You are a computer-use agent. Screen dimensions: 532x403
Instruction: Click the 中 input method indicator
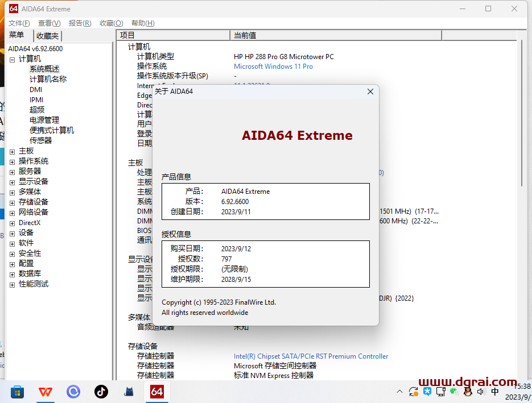(495, 392)
